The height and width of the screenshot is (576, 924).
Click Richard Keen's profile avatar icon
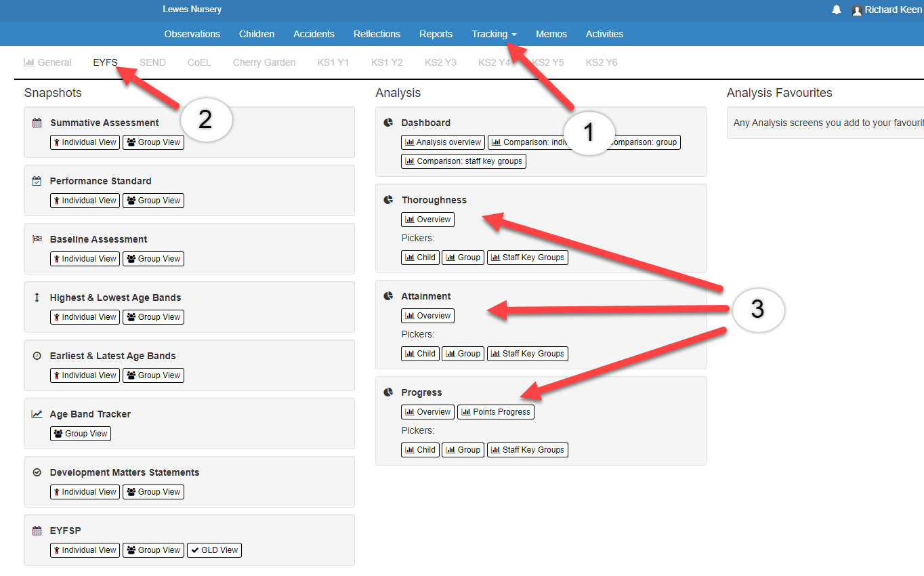point(857,10)
